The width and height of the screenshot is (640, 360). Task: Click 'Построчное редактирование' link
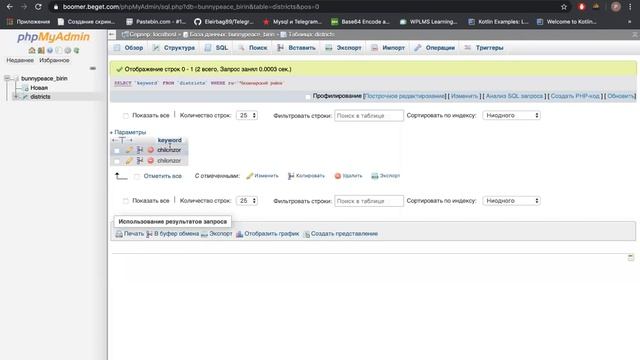pyautogui.click(x=404, y=96)
